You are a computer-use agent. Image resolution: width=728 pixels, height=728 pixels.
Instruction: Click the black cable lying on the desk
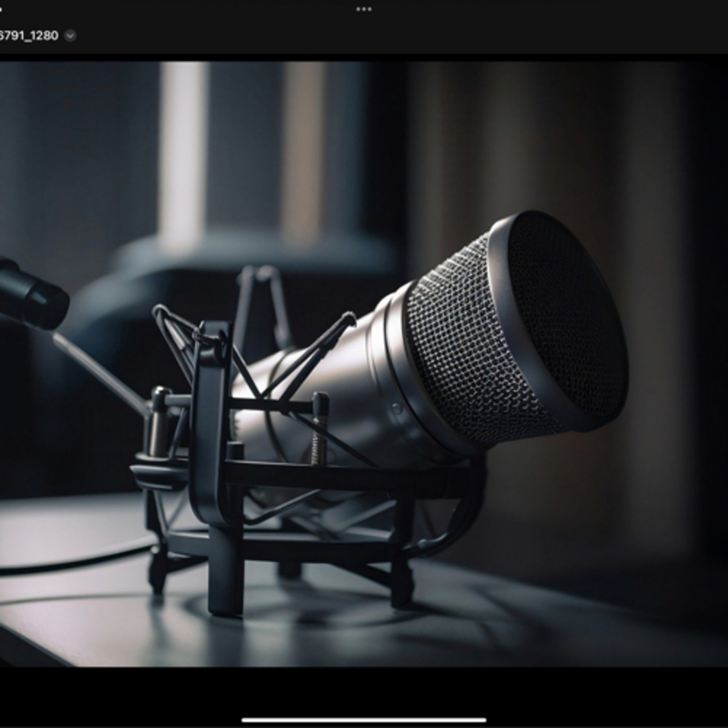75,564
